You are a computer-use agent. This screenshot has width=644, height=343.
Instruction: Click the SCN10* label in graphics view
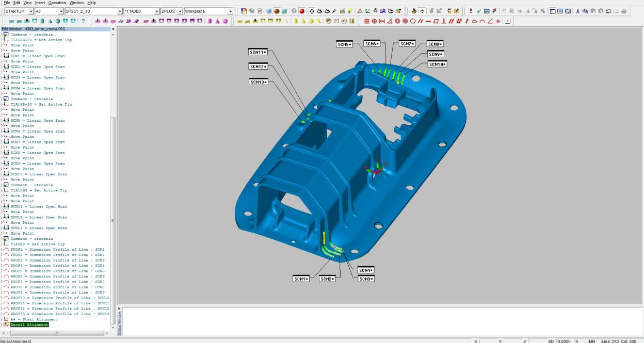(x=437, y=64)
